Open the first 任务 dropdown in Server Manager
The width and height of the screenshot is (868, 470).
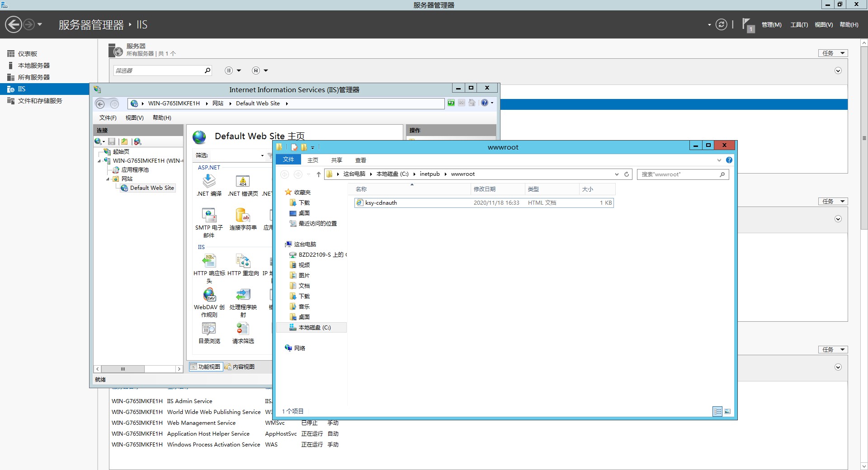coord(832,53)
